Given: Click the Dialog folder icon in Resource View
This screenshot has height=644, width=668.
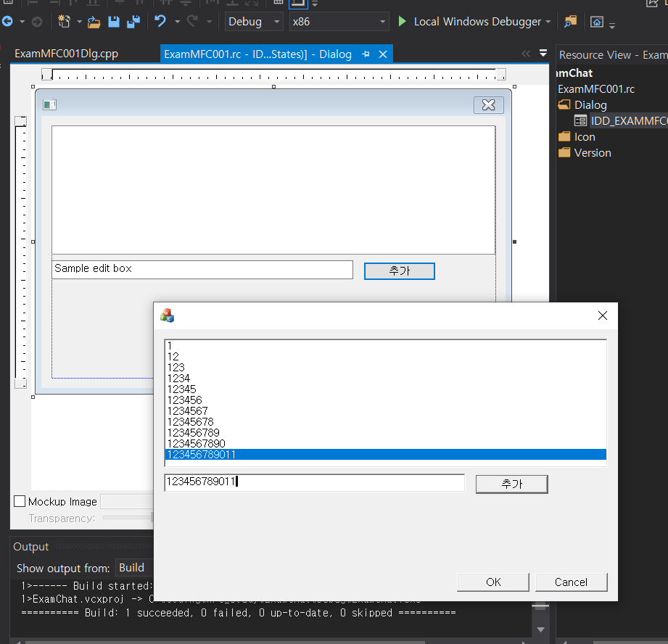Looking at the screenshot, I should click(564, 104).
